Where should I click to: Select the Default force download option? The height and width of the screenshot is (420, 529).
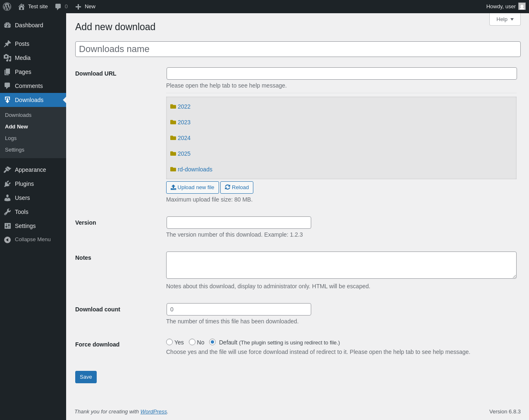(212, 342)
